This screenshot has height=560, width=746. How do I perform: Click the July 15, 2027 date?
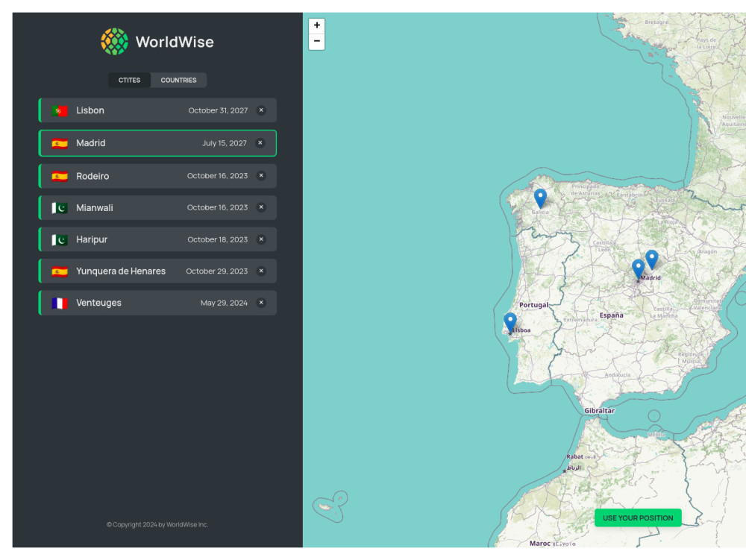(x=224, y=143)
